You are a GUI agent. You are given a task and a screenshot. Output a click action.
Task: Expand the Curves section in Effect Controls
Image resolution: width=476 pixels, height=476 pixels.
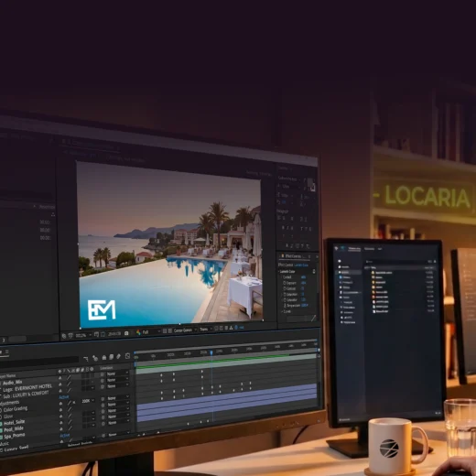[282, 311]
